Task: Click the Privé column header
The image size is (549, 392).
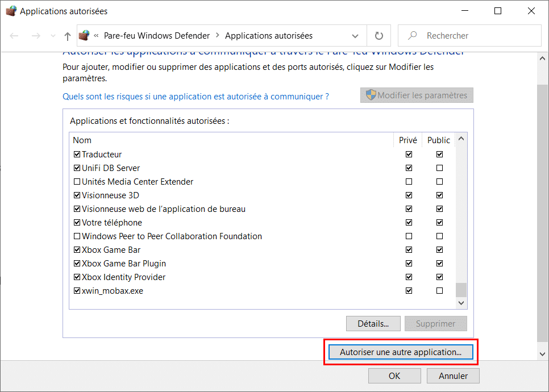Action: pyautogui.click(x=408, y=140)
